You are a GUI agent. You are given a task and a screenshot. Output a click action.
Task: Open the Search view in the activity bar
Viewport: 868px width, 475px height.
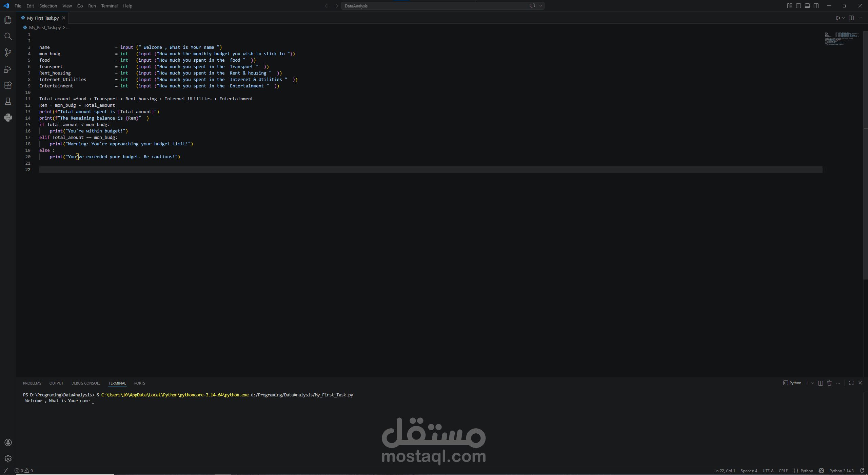pyautogui.click(x=8, y=36)
